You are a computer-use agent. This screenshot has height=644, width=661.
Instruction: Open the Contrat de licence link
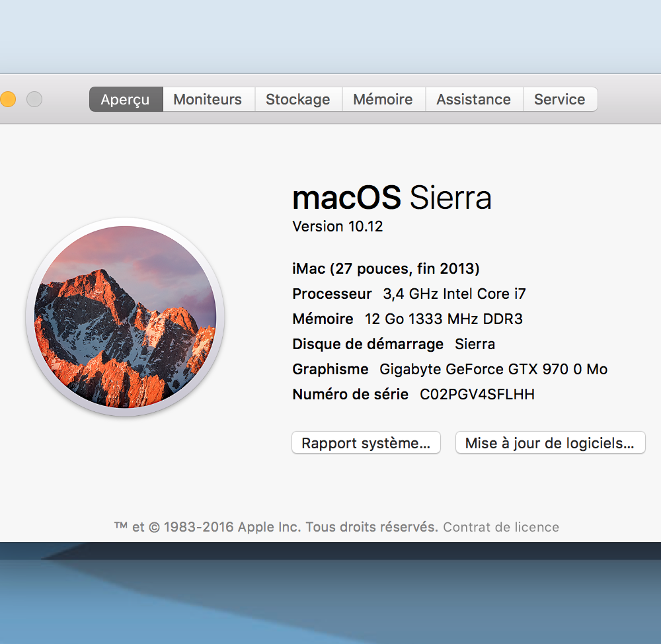[501, 527]
